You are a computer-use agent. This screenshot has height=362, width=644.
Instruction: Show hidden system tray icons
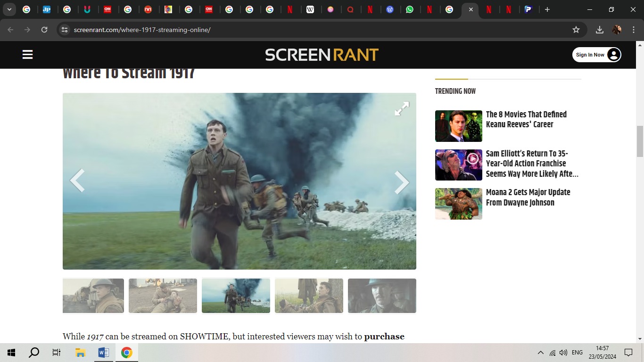541,353
